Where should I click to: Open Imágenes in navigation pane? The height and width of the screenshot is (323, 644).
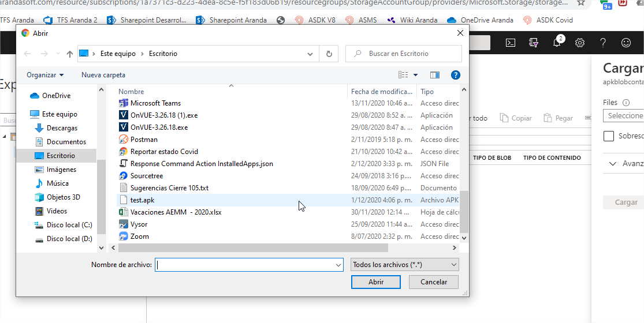pos(55,170)
